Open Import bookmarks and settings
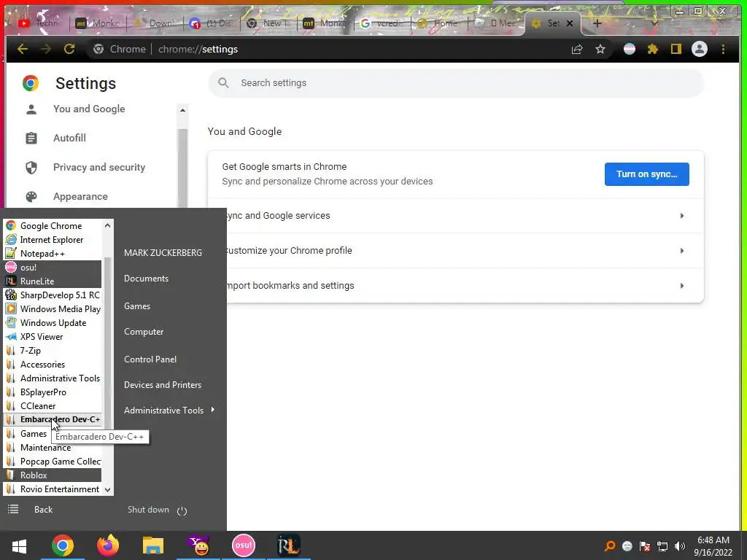747x560 pixels. coord(456,286)
